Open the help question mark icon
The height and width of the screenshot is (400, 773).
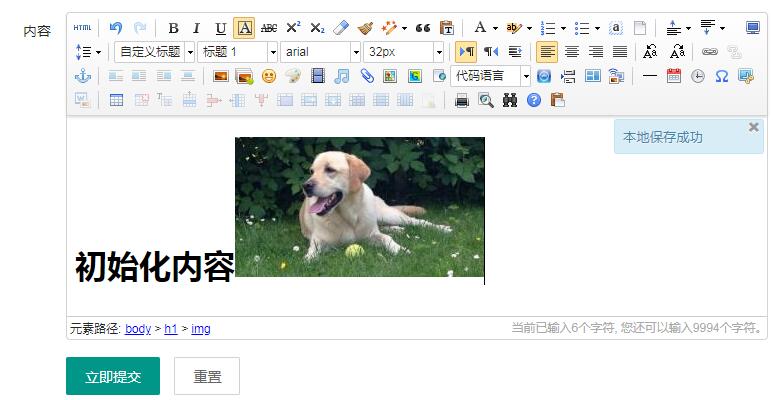534,100
